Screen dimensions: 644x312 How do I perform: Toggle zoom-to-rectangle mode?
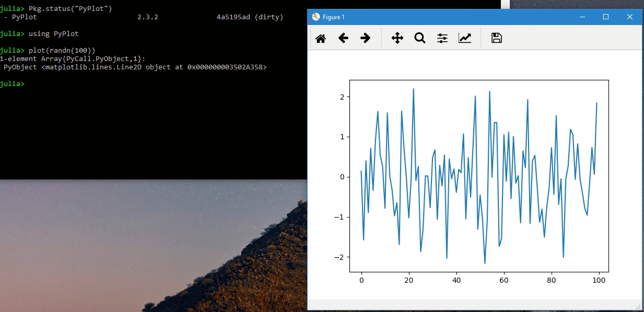420,38
